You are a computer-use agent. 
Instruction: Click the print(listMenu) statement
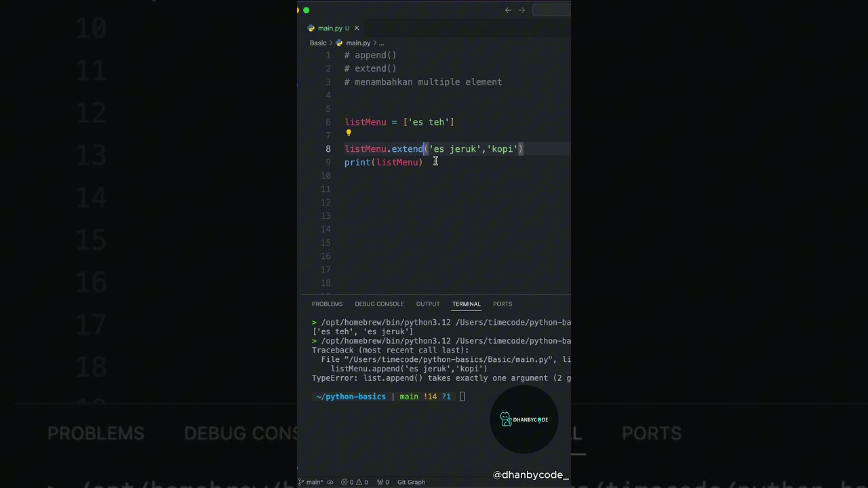(x=383, y=163)
